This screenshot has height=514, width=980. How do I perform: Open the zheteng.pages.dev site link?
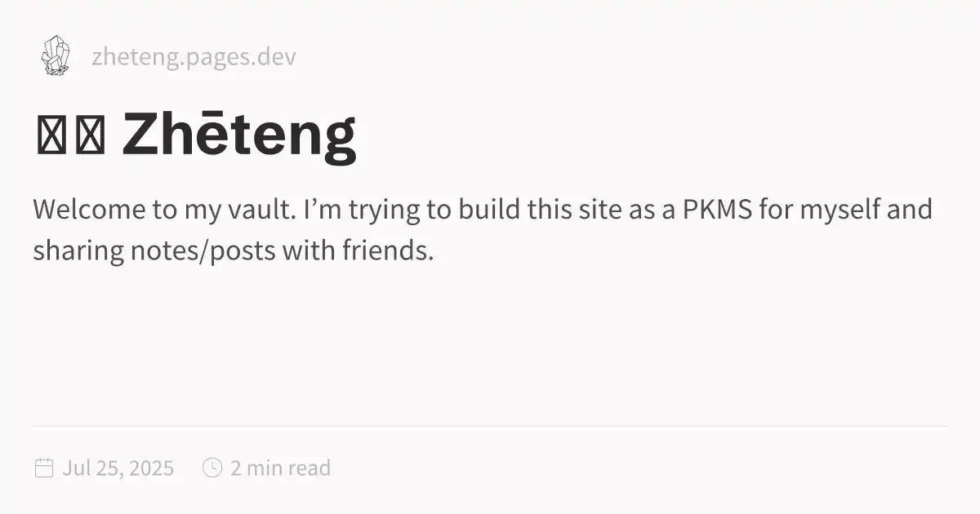[194, 57]
